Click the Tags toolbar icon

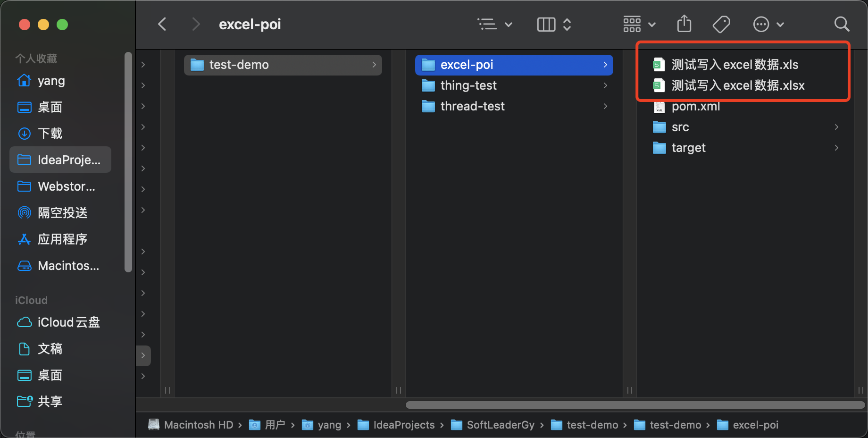click(721, 24)
